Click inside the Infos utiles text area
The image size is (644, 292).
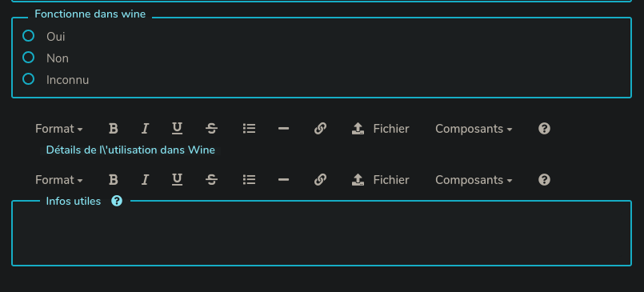[x=322, y=235]
